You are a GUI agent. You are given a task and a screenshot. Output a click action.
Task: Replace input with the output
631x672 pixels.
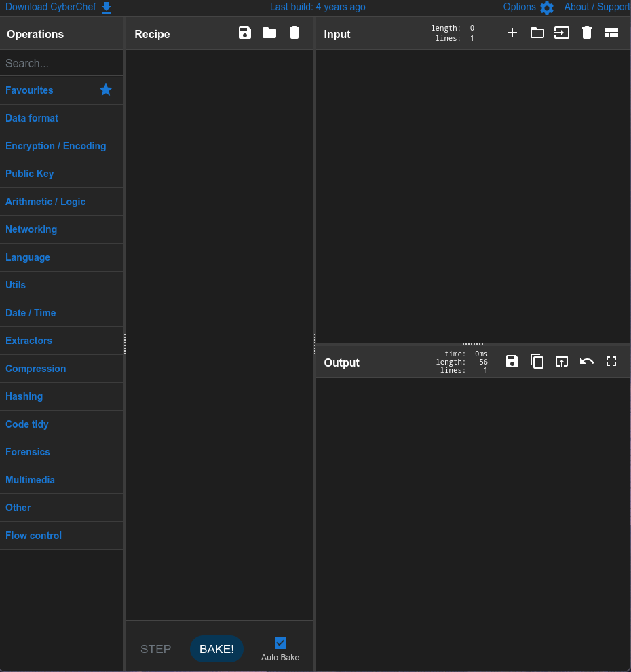[x=562, y=361]
